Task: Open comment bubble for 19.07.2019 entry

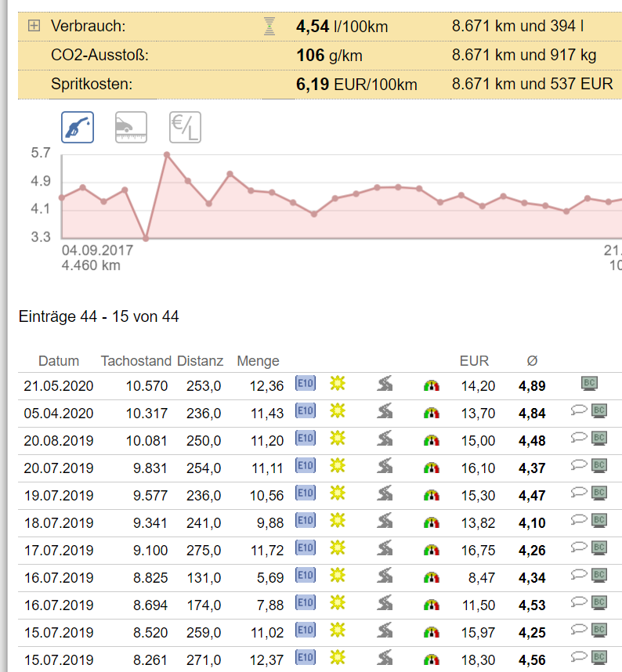Action: coord(579,493)
